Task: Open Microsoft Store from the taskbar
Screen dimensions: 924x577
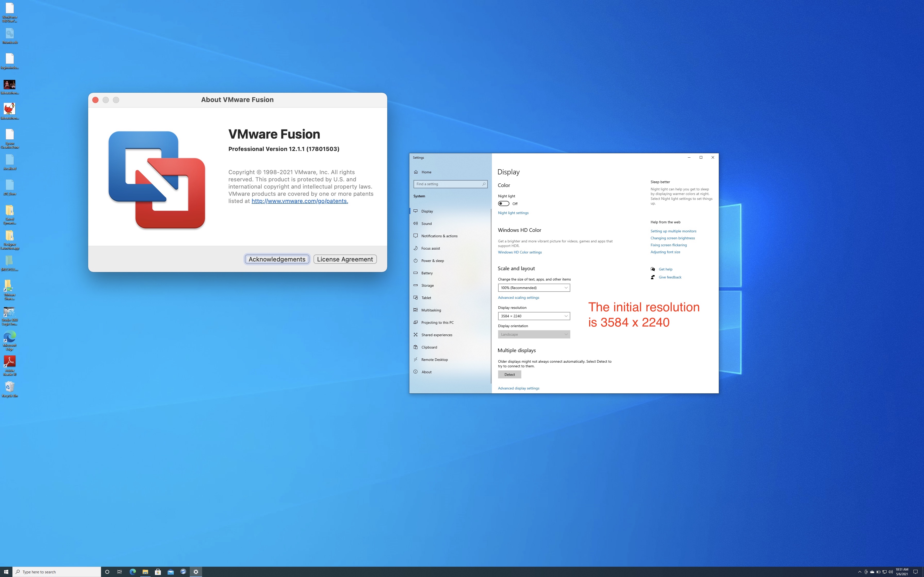Action: point(158,572)
